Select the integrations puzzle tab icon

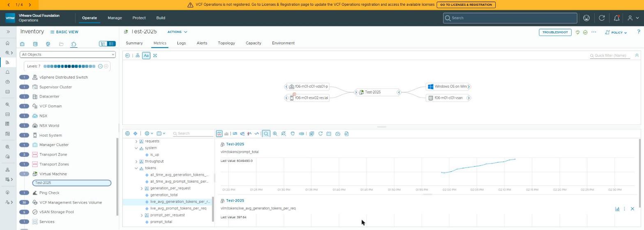click(x=74, y=44)
